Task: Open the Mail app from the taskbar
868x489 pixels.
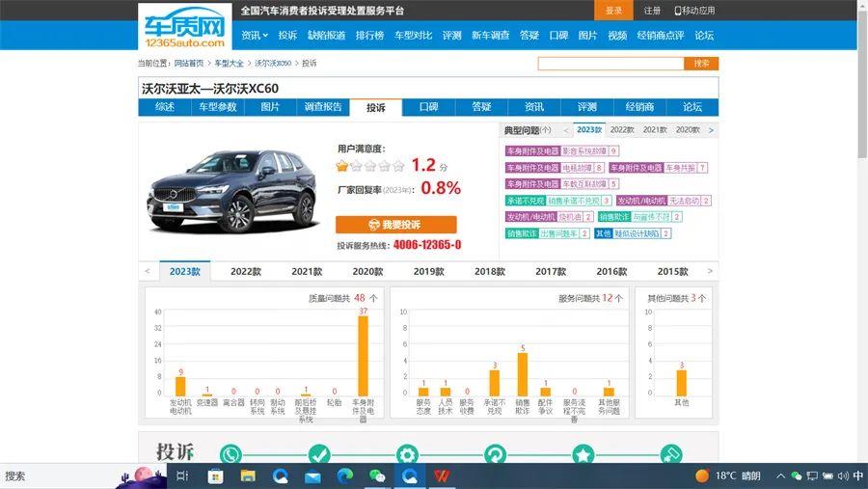Action: click(312, 475)
